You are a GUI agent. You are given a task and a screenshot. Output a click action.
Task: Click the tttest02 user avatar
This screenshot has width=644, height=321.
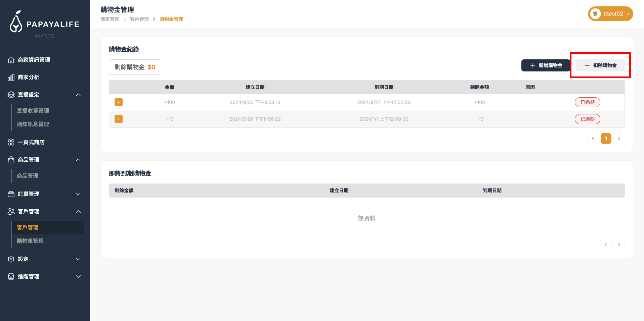pos(595,14)
